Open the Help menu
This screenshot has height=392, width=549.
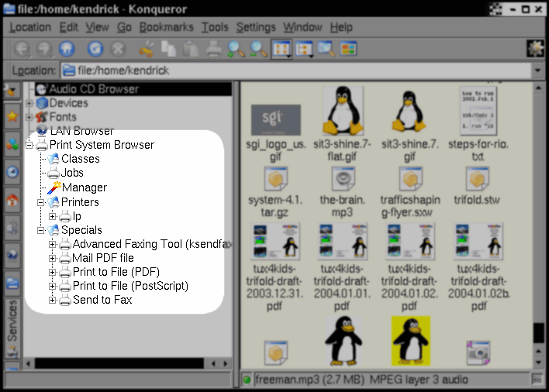tap(341, 27)
